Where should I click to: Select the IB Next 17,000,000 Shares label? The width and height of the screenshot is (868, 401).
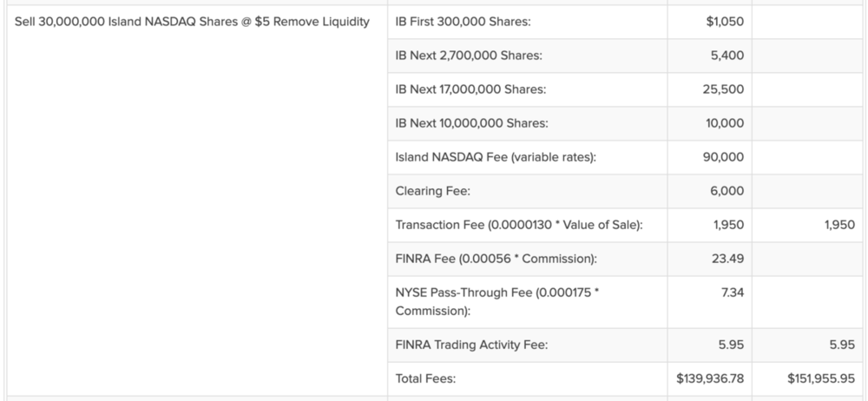(x=470, y=89)
